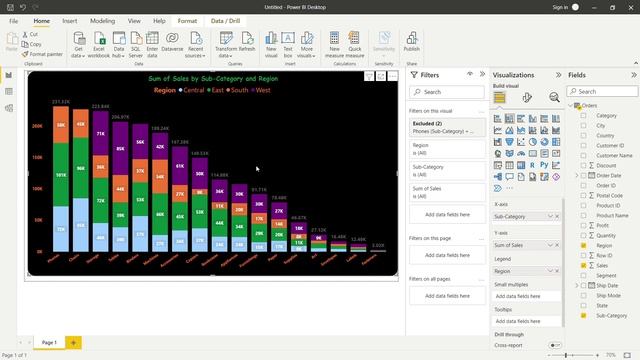640x360 pixels.
Task: Switch to Data view in left sidebar
Action: point(9,91)
